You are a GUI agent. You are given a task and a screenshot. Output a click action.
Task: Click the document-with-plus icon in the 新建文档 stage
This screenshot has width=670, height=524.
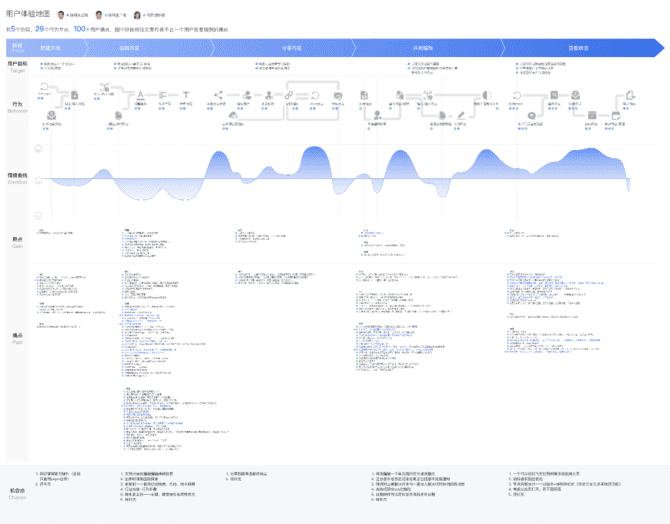74,95
